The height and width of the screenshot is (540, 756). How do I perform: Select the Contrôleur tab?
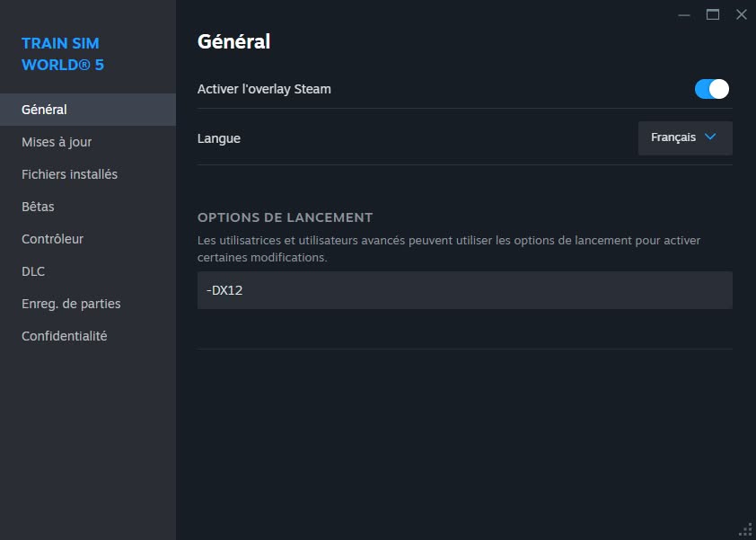pos(88,239)
